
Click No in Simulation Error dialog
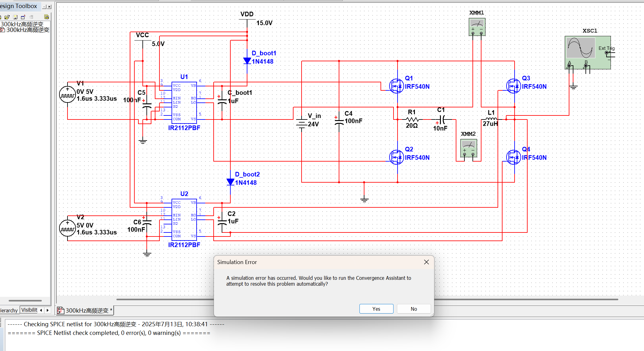click(x=414, y=309)
